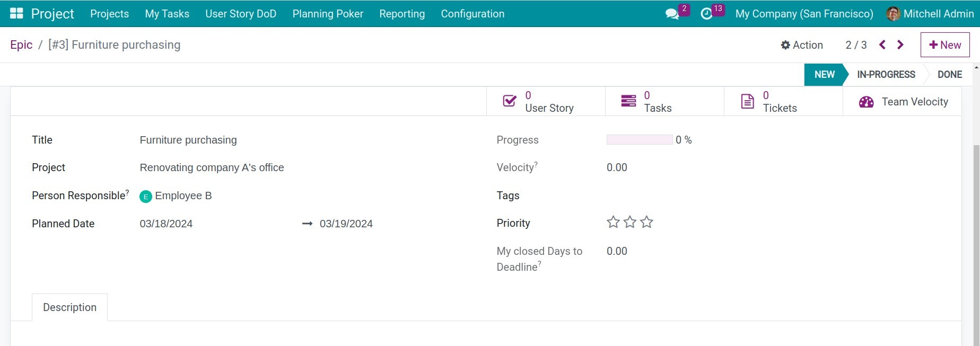Go back to Epic breadcrumb

point(21,45)
